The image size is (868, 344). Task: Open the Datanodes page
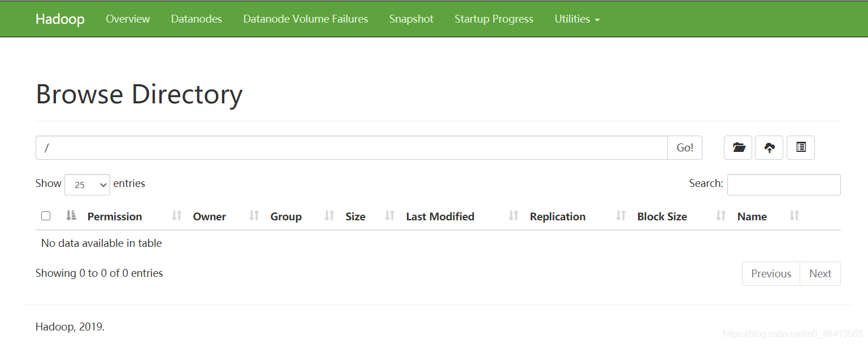point(197,19)
